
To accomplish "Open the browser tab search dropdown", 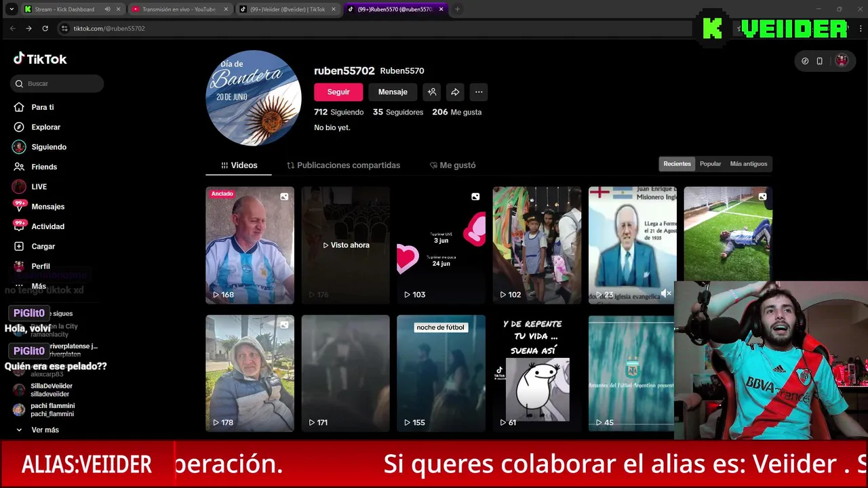I will (12, 9).
